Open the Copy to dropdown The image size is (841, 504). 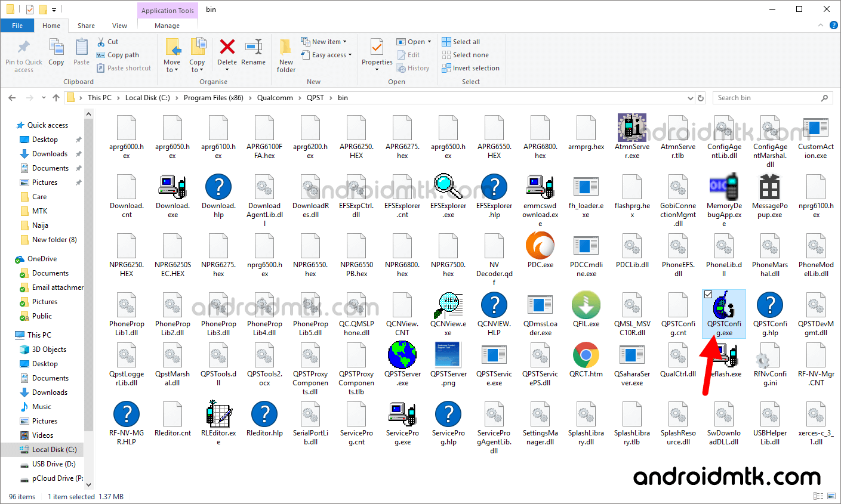tap(197, 56)
